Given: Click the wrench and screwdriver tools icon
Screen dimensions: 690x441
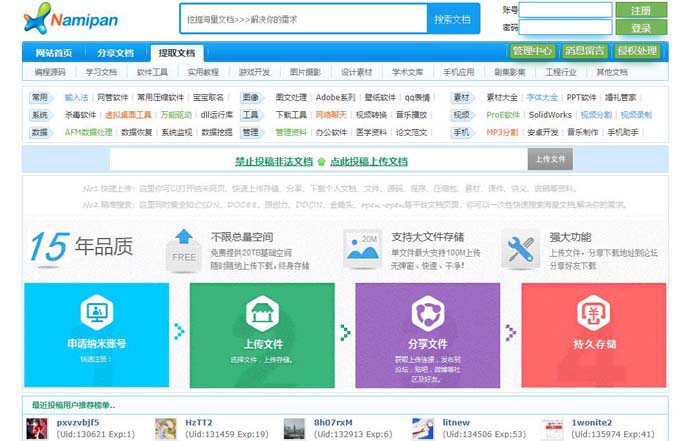Looking at the screenshot, I should pos(519,248).
